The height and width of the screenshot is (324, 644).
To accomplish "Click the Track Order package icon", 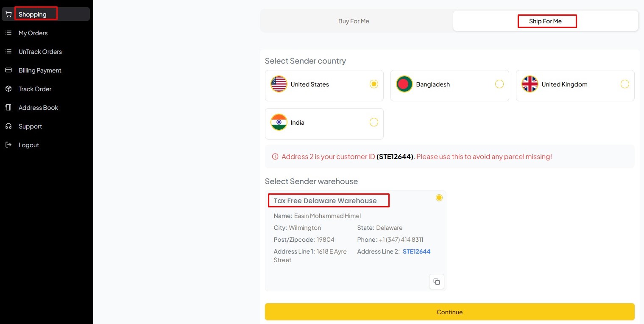I will [8, 89].
